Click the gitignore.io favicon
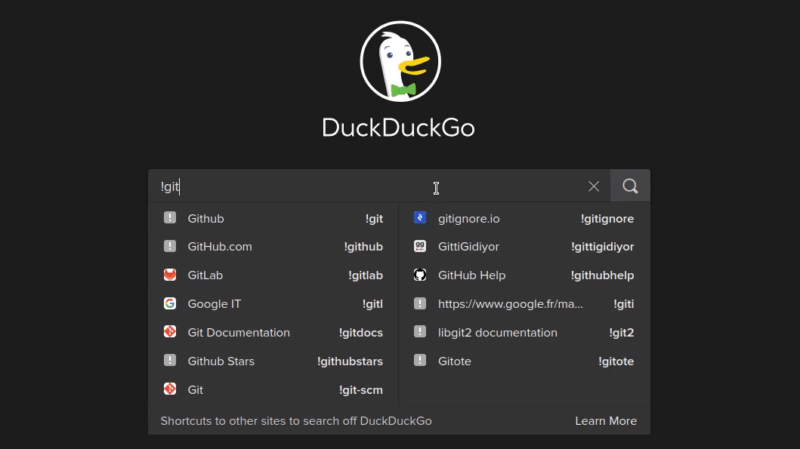The image size is (800, 449). [x=420, y=218]
